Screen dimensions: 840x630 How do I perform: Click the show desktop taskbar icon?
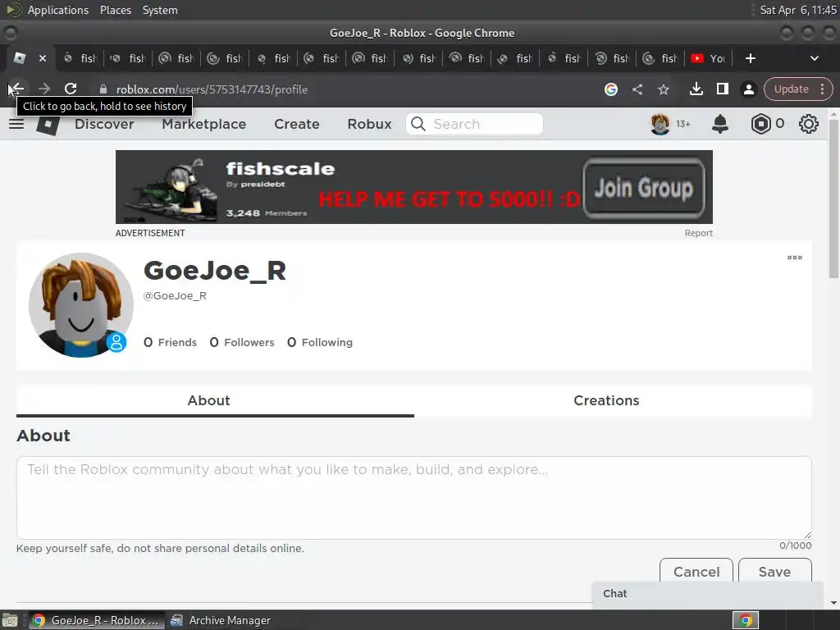click(10, 620)
